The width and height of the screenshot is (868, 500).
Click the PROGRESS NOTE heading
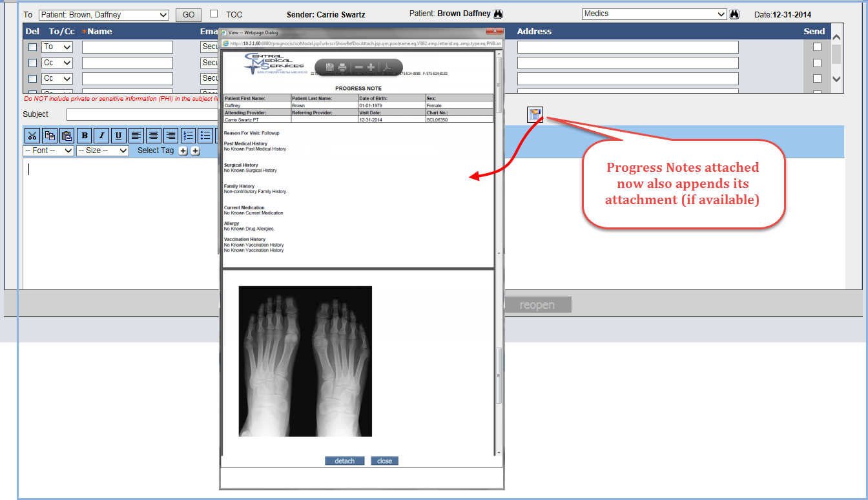click(358, 89)
